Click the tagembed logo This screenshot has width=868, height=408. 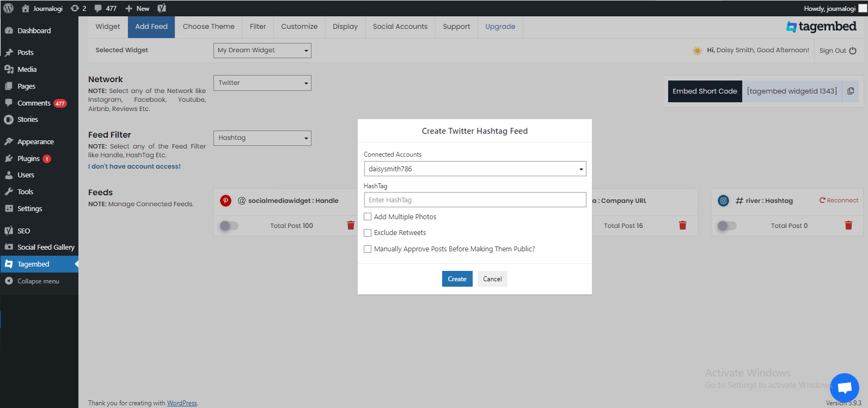(821, 26)
